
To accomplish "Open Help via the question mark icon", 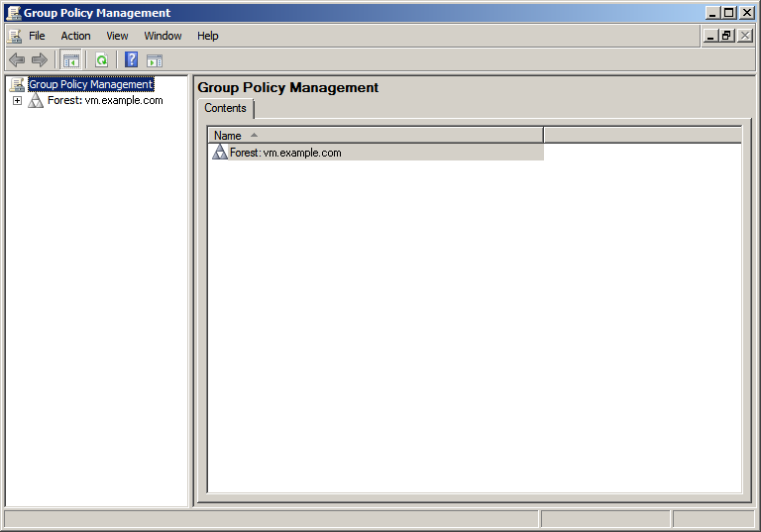I will pyautogui.click(x=132, y=60).
